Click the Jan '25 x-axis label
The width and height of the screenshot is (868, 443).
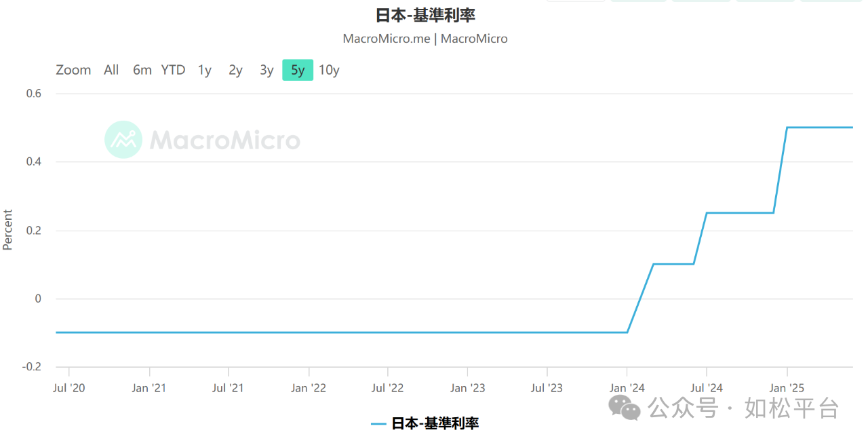coord(787,388)
